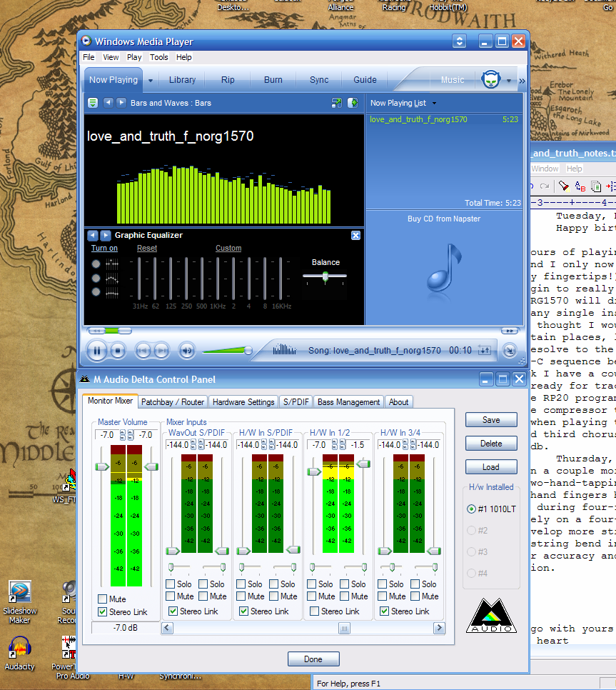
Task: Click the stacked-pages icon in the notes editor toolbar
Action: [596, 186]
